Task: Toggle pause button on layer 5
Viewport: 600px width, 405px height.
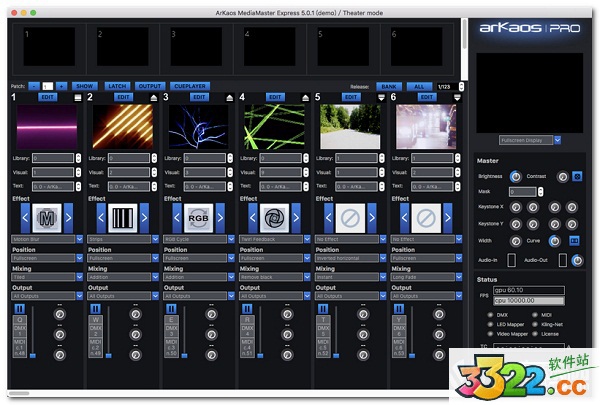Action: (323, 309)
